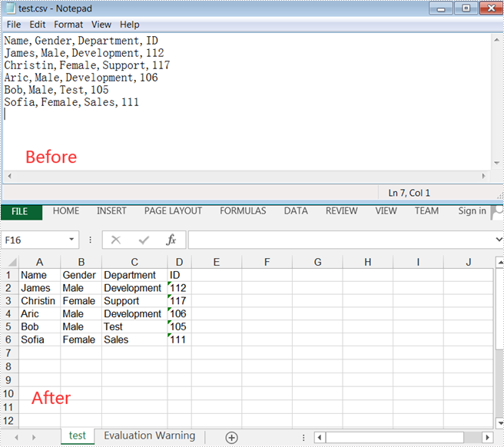Select row 7 header
The height and width of the screenshot is (447, 504).
pos(8,353)
